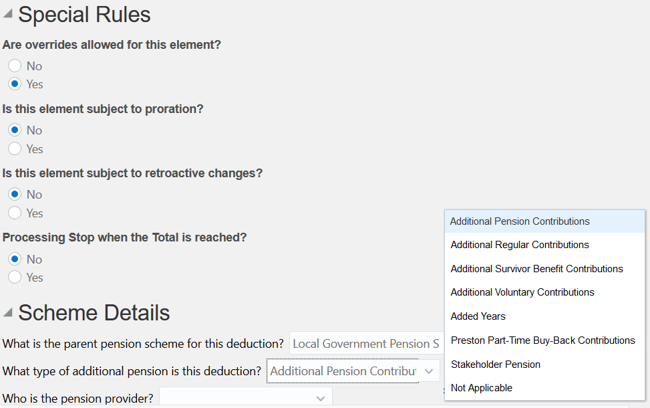The width and height of the screenshot is (650, 408).
Task: Pick Stakeholder Pension from the list
Action: pos(495,364)
